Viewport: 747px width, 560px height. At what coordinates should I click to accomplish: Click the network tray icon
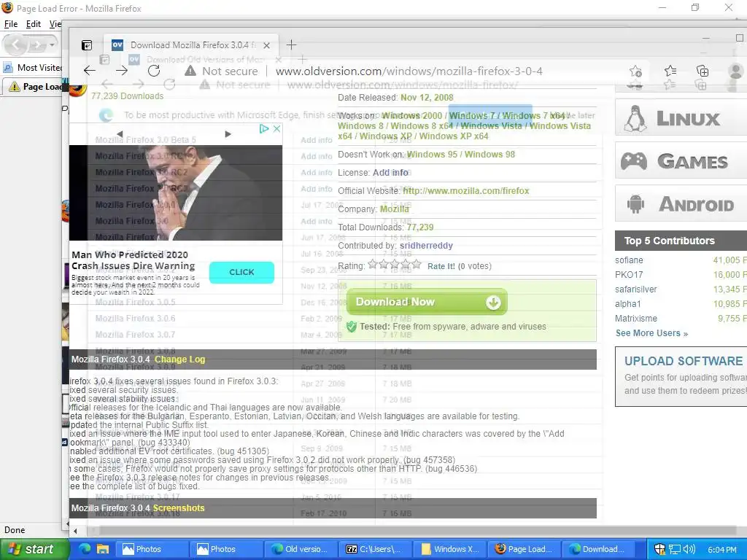(x=674, y=549)
